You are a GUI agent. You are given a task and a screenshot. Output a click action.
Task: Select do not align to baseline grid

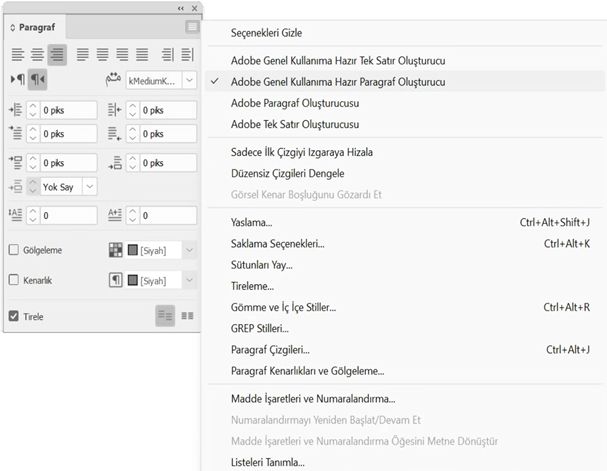click(x=165, y=316)
